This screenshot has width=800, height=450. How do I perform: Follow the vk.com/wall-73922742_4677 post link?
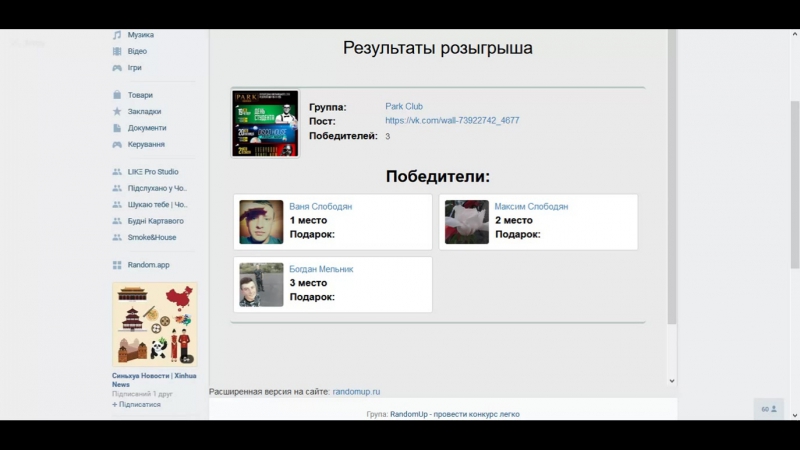[452, 121]
